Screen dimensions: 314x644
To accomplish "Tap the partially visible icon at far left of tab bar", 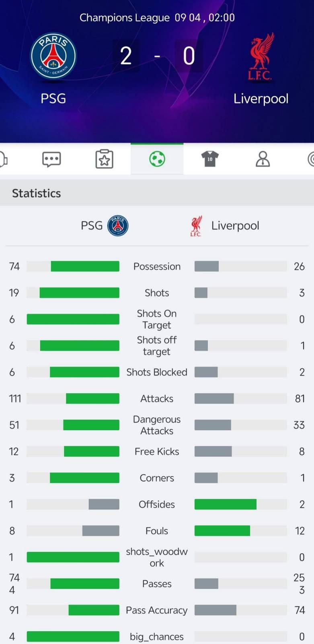I will pos(3,159).
